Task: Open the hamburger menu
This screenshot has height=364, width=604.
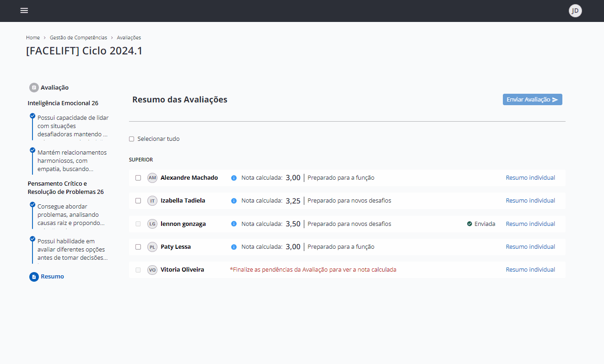Action: 24,11
